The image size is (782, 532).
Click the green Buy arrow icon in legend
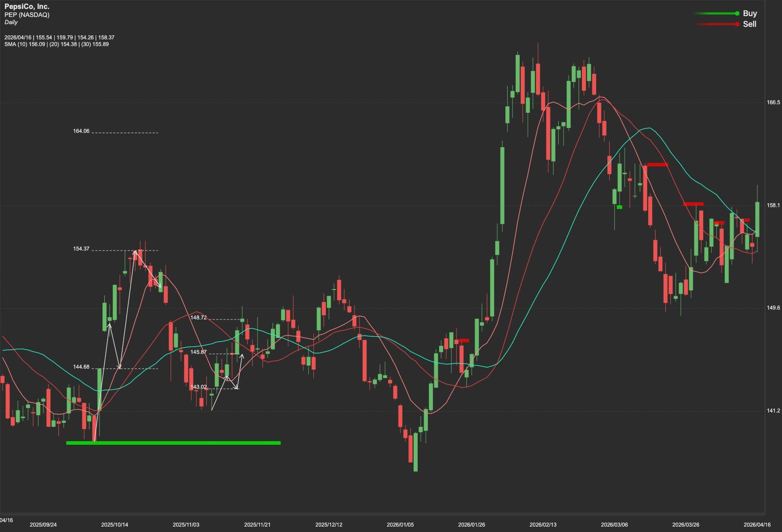click(736, 13)
